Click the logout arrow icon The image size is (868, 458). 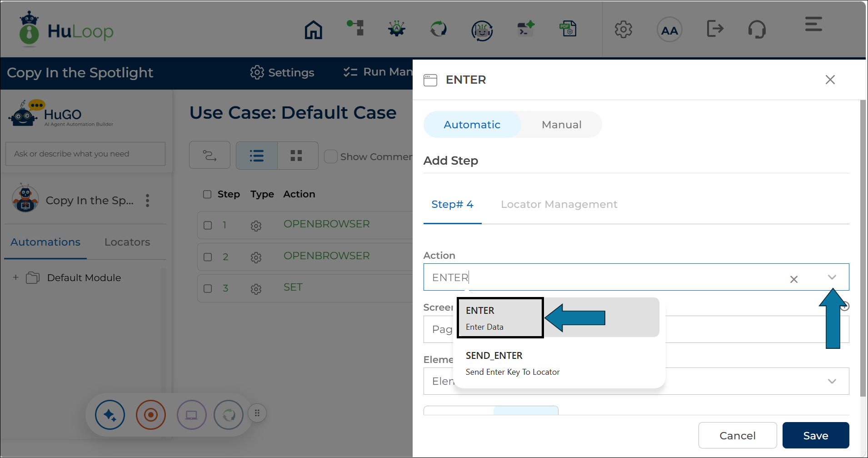(715, 29)
